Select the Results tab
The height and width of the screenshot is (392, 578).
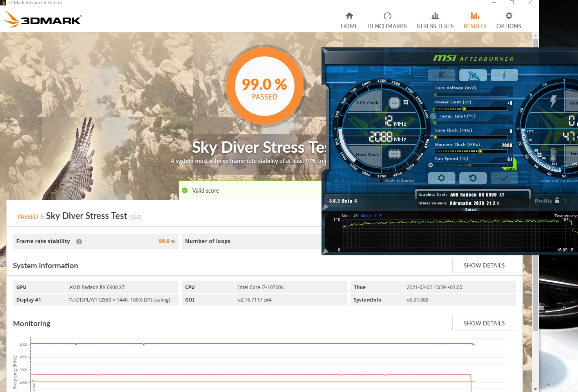(475, 21)
